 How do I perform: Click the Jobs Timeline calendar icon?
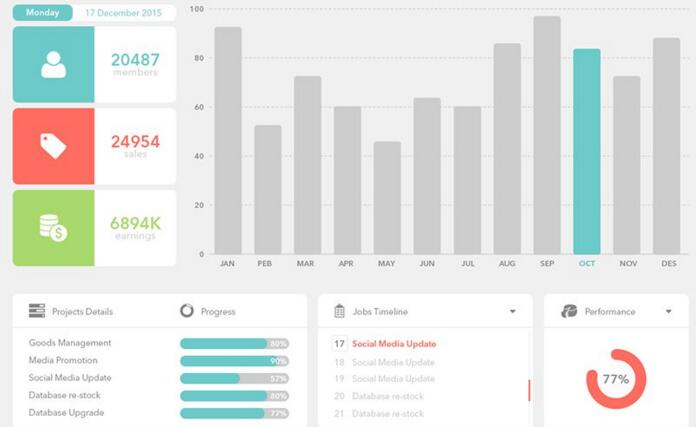pyautogui.click(x=339, y=311)
